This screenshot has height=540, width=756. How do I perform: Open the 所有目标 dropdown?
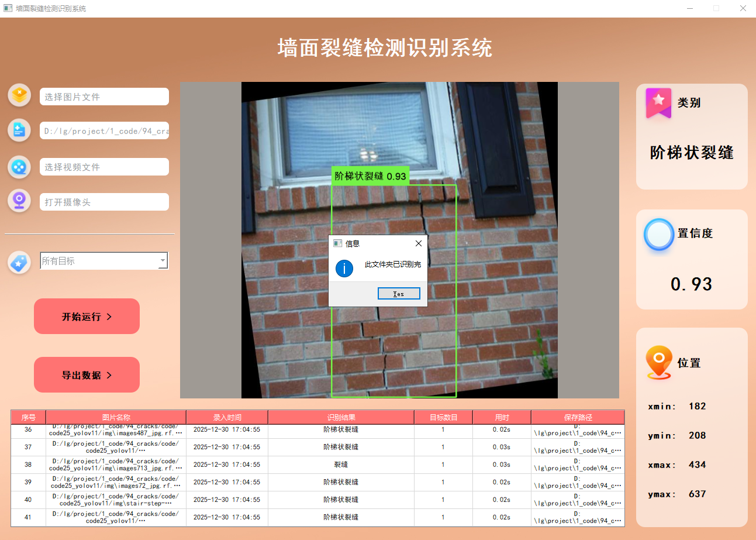pos(104,261)
